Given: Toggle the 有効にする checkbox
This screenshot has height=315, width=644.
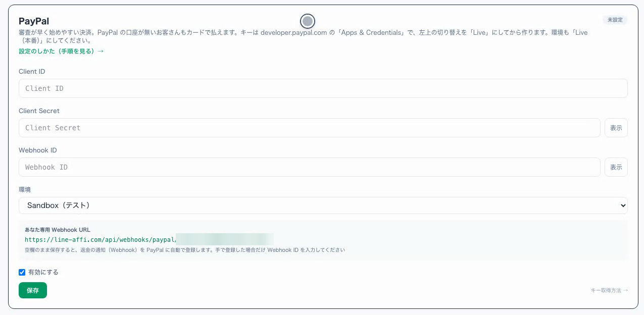Looking at the screenshot, I should 22,272.
